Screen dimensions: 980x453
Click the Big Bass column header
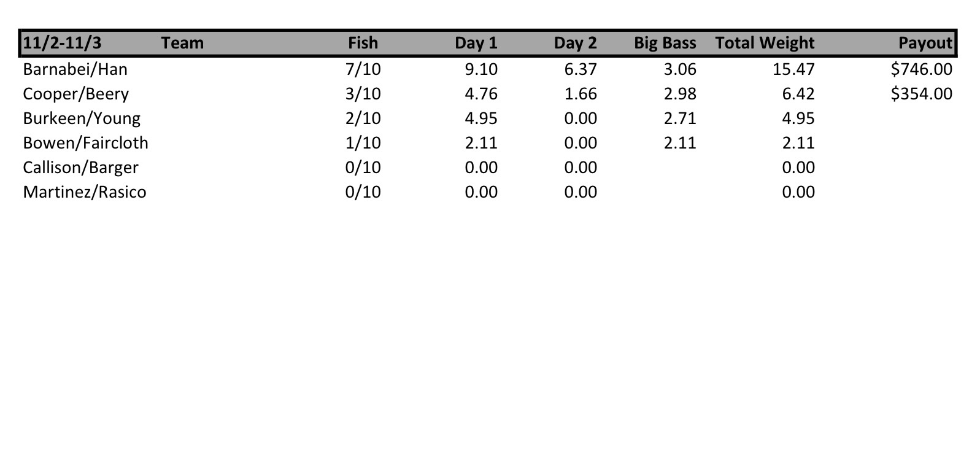(665, 43)
